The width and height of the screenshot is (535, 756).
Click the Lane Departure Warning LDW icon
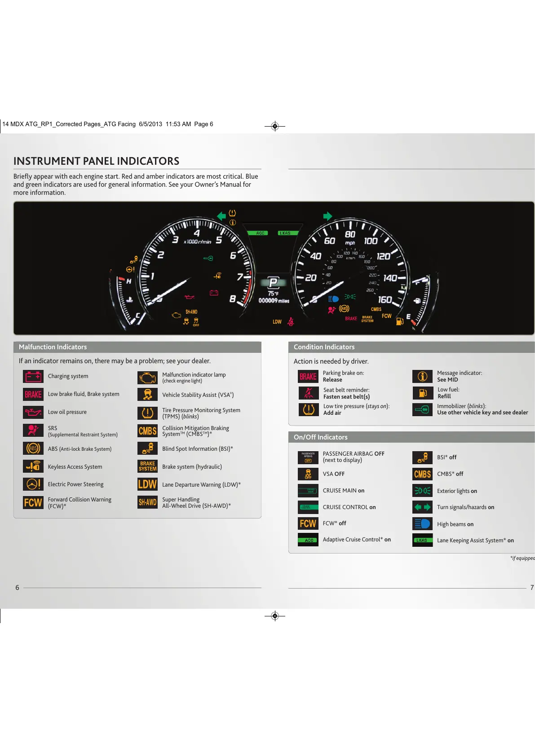click(147, 484)
